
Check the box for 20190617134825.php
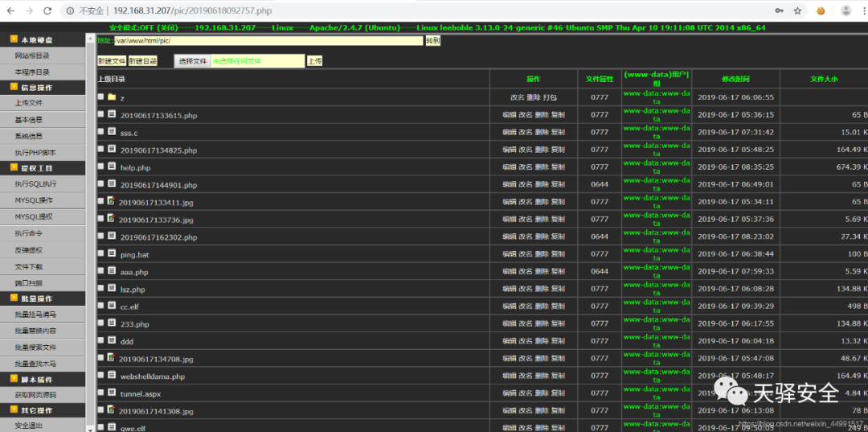tap(100, 149)
